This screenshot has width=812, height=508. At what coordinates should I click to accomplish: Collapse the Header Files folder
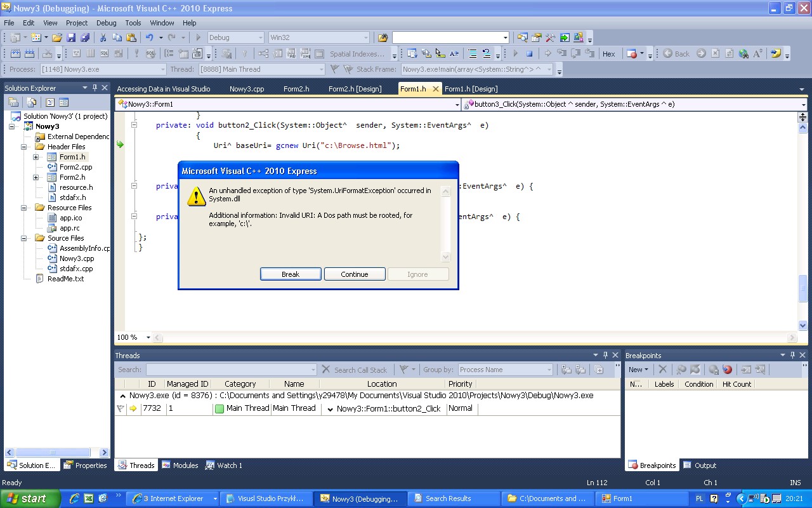tap(24, 147)
